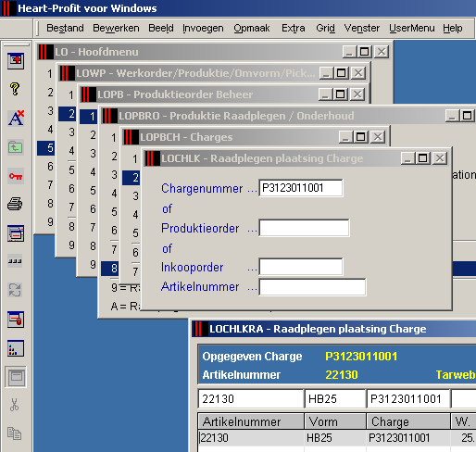Open the UserMenu menu
This screenshot has width=476, height=452.
pyautogui.click(x=411, y=28)
